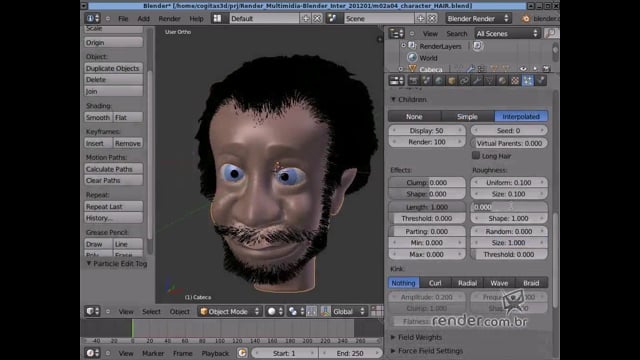Image resolution: width=640 pixels, height=360 pixels.
Task: Click the Cabeca mesh object icon
Action: coord(412,69)
